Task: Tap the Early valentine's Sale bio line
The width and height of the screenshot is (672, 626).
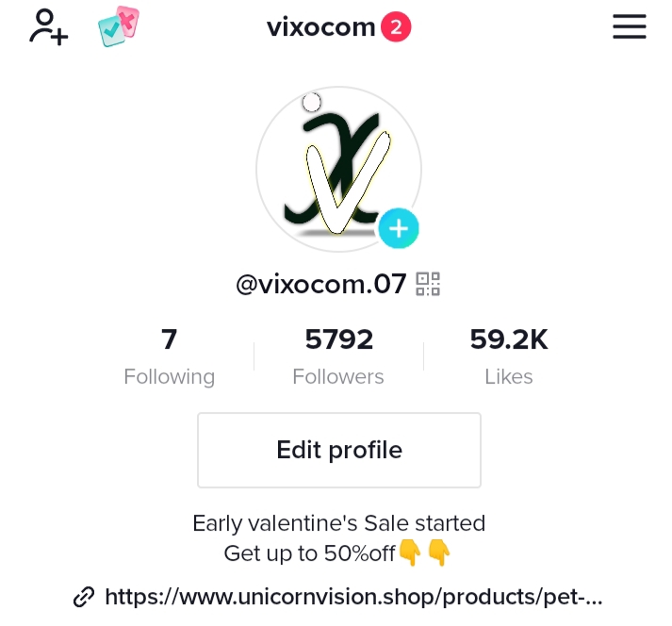Action: pos(339,523)
